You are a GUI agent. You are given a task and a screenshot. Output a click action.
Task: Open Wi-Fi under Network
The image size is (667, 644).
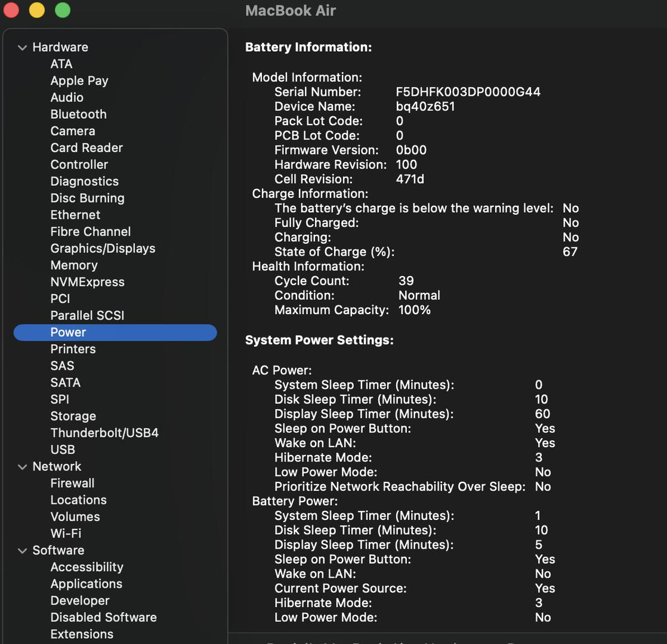[x=66, y=534]
